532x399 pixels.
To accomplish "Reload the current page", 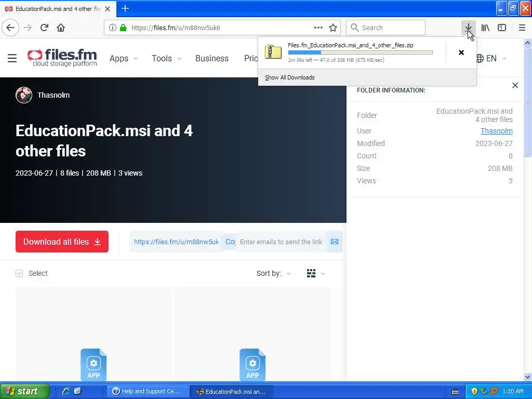I will 44,28.
